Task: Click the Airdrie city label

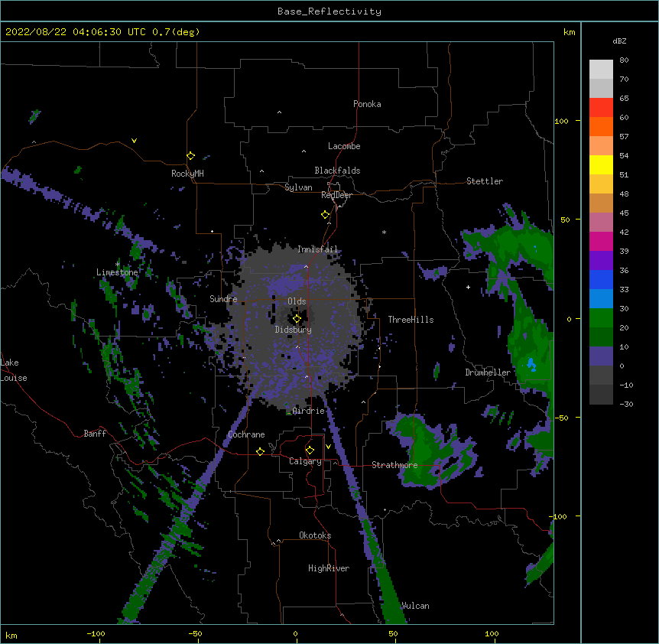Action: (309, 411)
